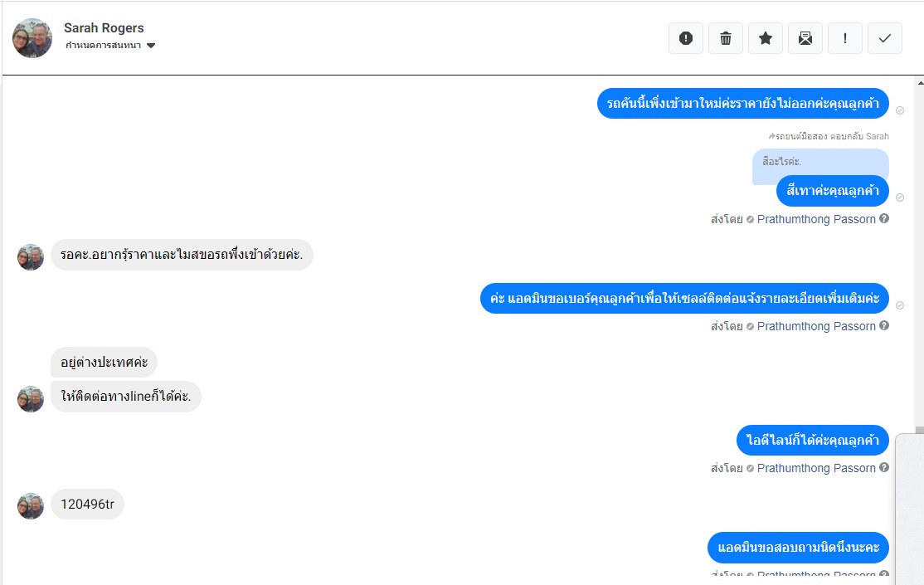The width and height of the screenshot is (924, 585).
Task: Click the "แอดมินขอสอบถามนิดนึงนะคะ" sent message
Action: (x=798, y=548)
